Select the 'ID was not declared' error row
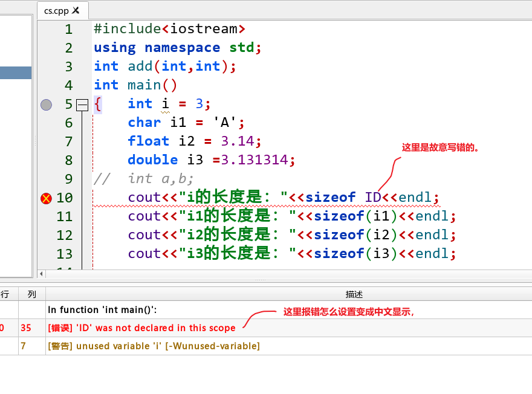The height and width of the screenshot is (394, 532). pos(266,328)
